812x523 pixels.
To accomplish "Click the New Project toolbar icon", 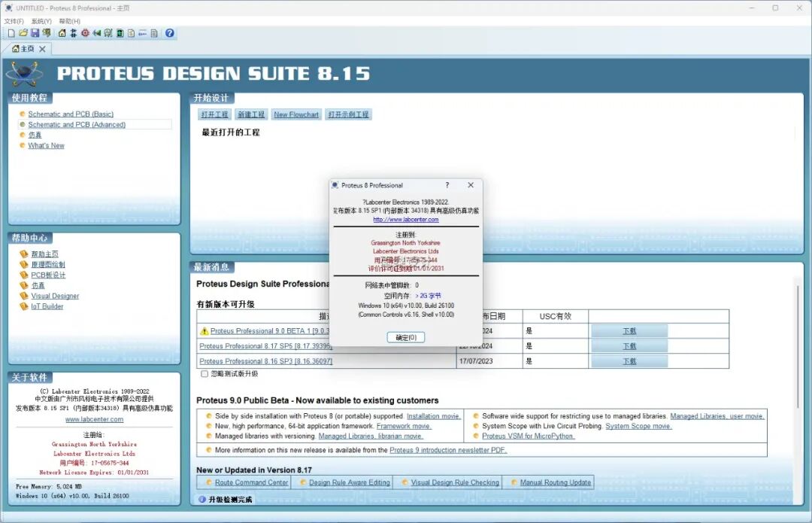I will pos(11,33).
